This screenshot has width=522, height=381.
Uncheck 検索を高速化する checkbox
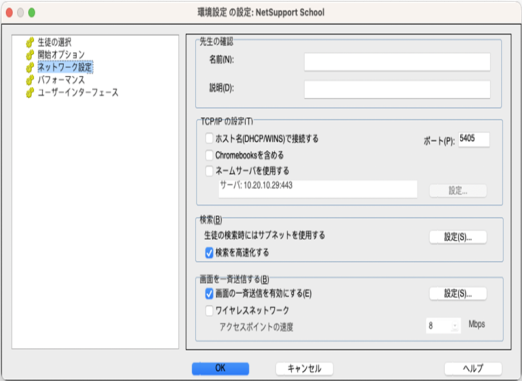(209, 253)
